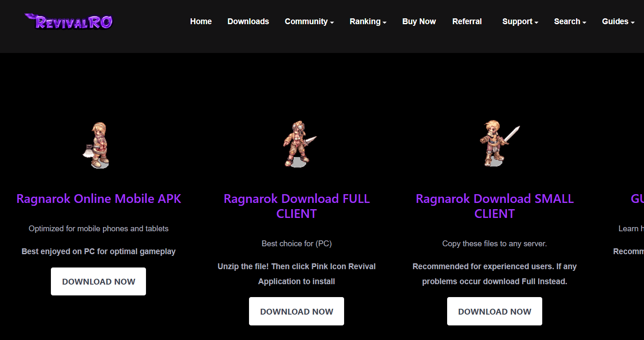Expand the Support dropdown menu

(520, 22)
